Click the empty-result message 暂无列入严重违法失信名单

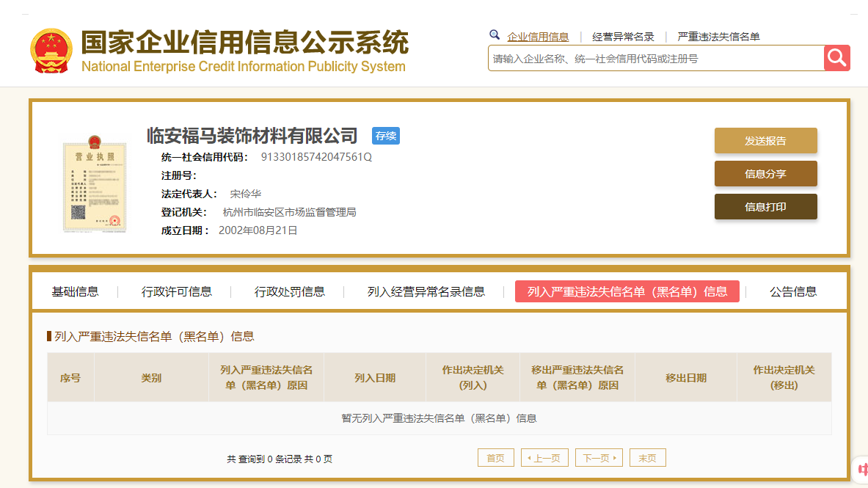tap(439, 418)
